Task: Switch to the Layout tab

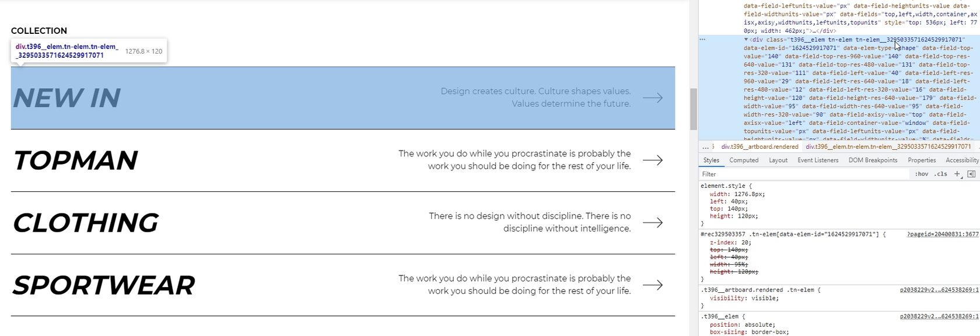Action: point(778,160)
